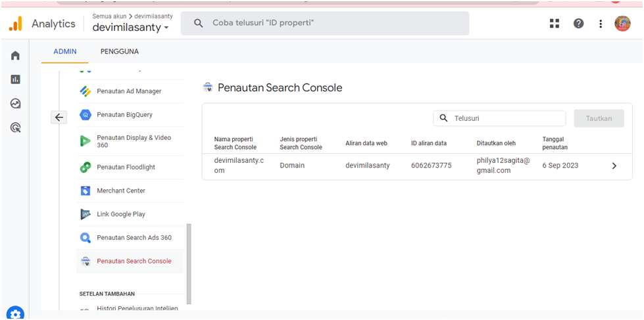Viewport: 644px width, 320px height.
Task: Open the Advertising target icon
Action: point(16,128)
